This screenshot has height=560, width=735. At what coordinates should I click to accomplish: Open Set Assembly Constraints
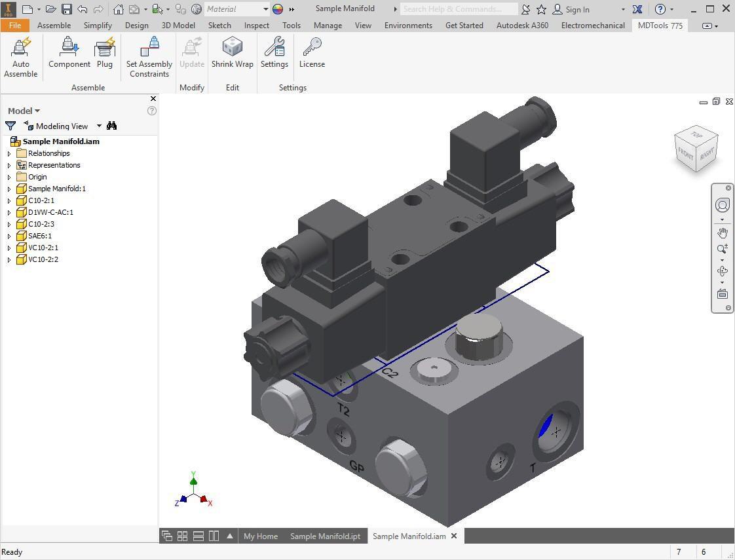pyautogui.click(x=149, y=58)
